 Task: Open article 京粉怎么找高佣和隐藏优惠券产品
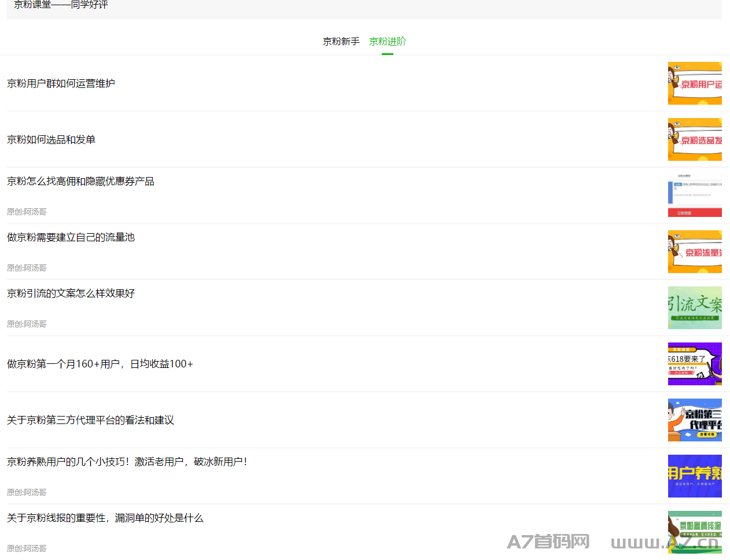(x=80, y=181)
